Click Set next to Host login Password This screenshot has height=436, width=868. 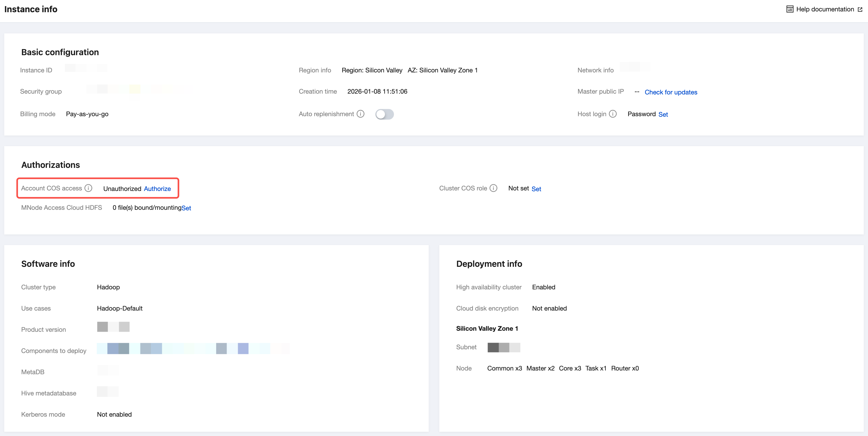pyautogui.click(x=663, y=115)
